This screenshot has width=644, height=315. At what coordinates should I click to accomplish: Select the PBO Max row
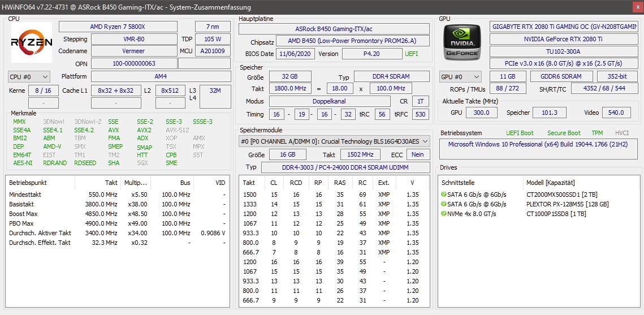click(x=117, y=223)
